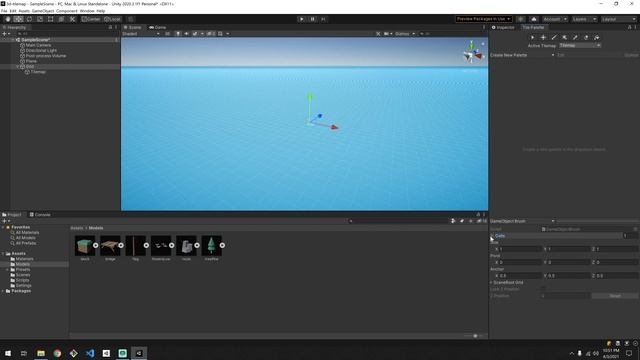This screenshot has width=640, height=360.
Task: Select the Rotate tool in the toolbar
Action: (x=29, y=19)
